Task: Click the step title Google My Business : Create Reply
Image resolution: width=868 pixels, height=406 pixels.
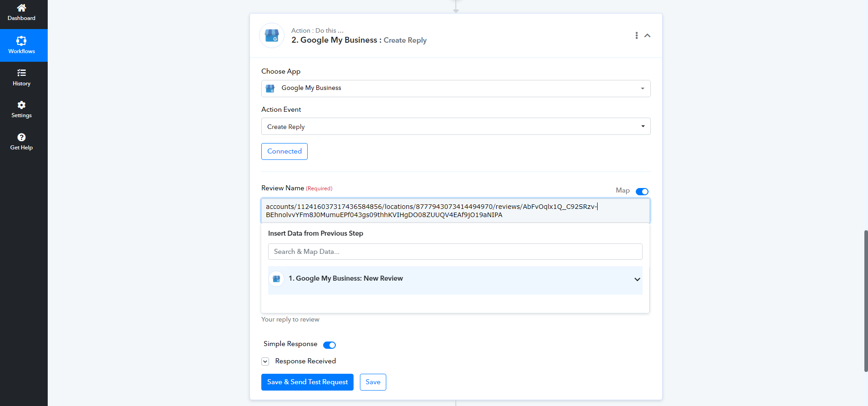Action: [x=359, y=40]
